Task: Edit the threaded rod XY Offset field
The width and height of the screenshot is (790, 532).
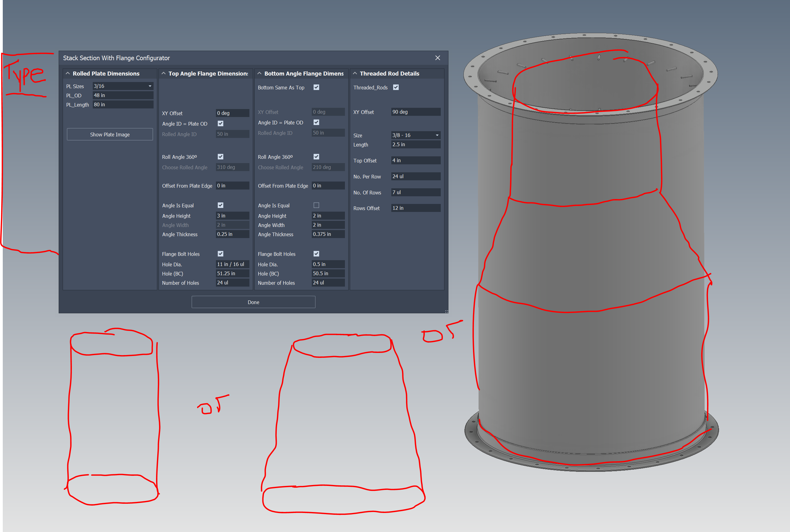Action: pos(416,111)
